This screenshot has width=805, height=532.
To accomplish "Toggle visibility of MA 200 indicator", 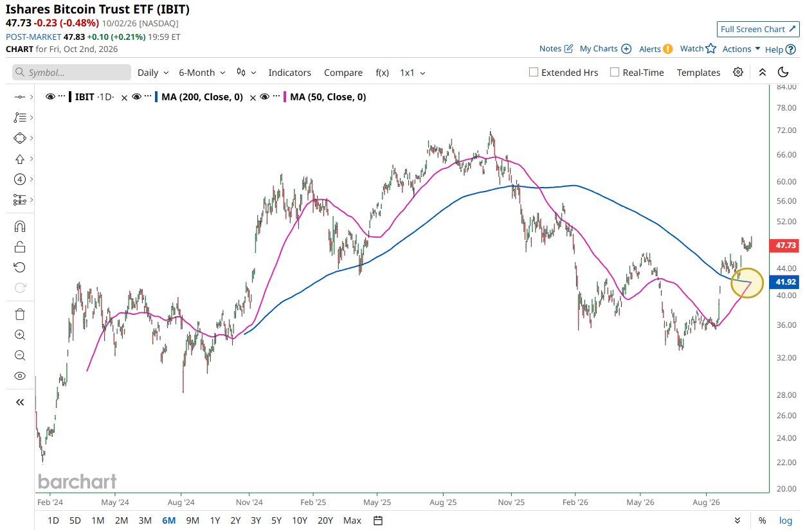I will point(136,97).
